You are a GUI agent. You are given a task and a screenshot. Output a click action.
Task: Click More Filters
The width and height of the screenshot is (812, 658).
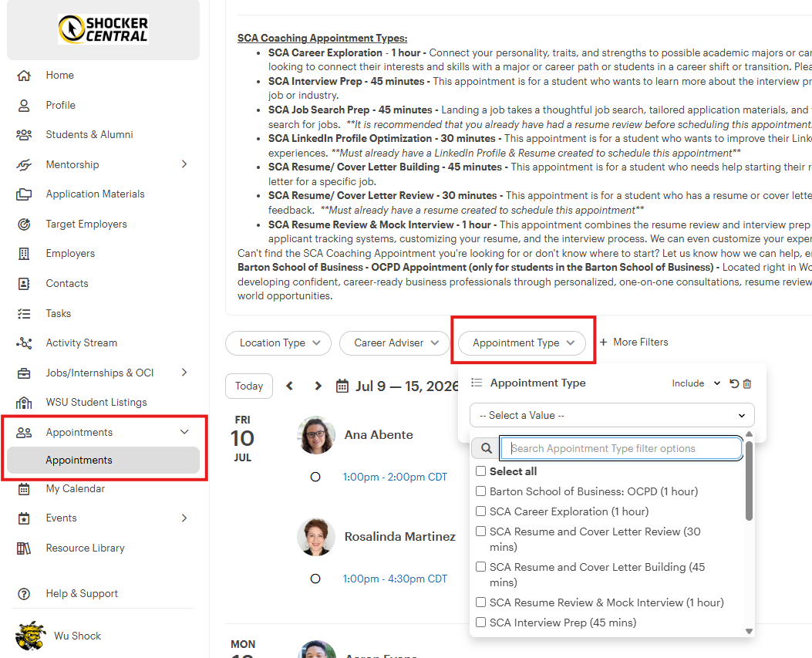[x=634, y=342]
